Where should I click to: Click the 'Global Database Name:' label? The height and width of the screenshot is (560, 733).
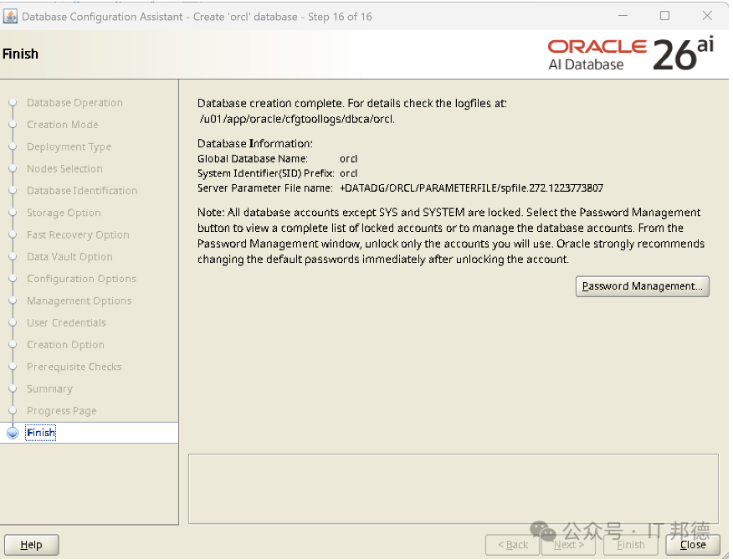[x=253, y=158]
